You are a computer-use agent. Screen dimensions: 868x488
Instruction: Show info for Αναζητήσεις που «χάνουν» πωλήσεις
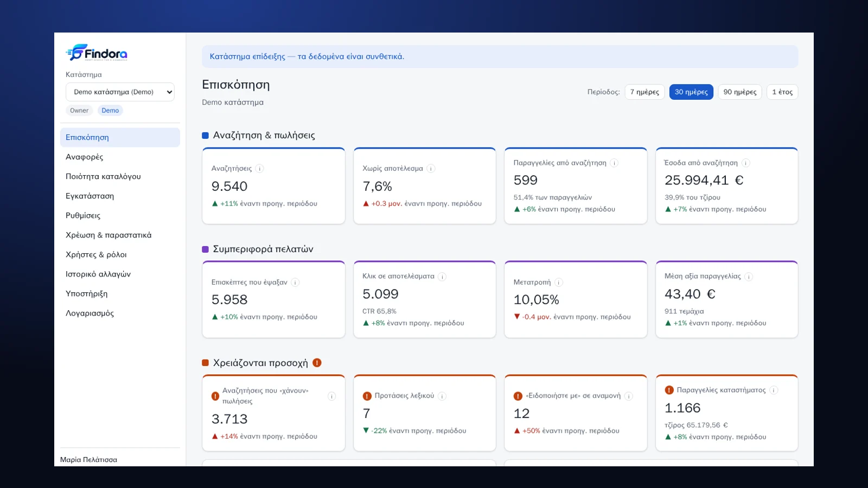331,396
